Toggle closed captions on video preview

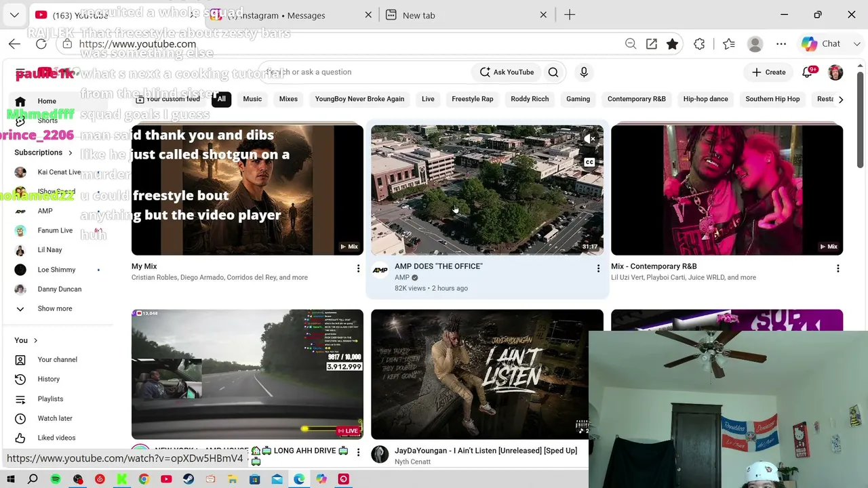pos(589,163)
